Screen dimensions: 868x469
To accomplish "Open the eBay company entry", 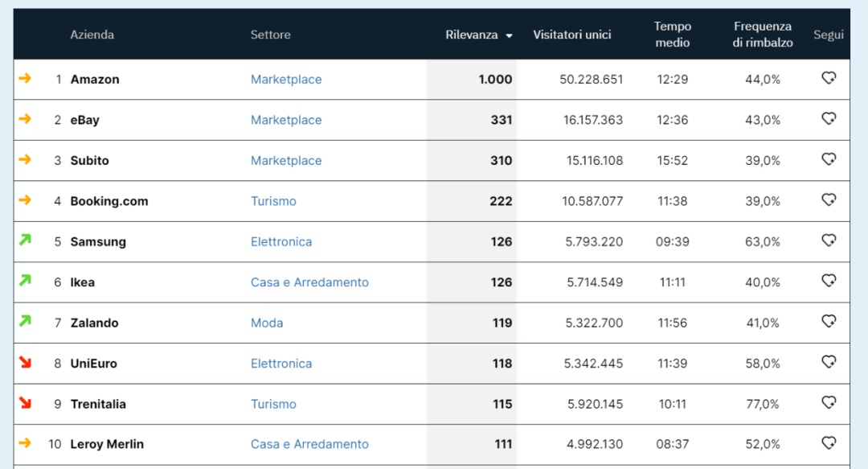I will pos(84,120).
